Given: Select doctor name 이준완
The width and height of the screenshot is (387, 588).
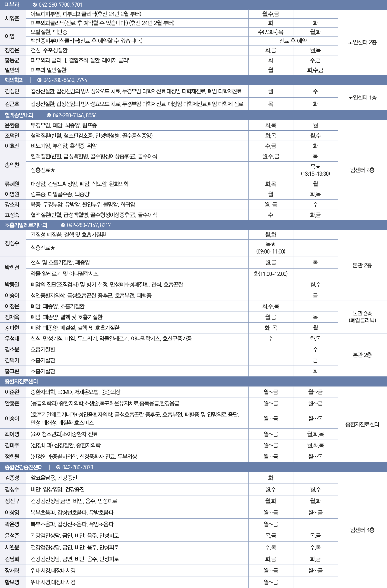Looking at the screenshot, I should (12, 392).
